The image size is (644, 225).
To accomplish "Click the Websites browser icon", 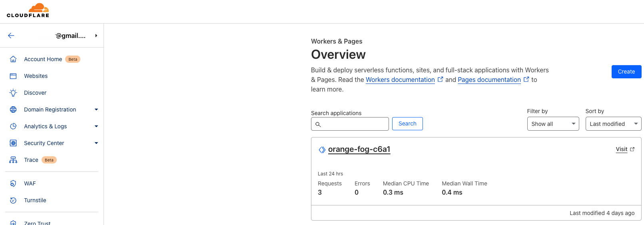I will 13,76.
